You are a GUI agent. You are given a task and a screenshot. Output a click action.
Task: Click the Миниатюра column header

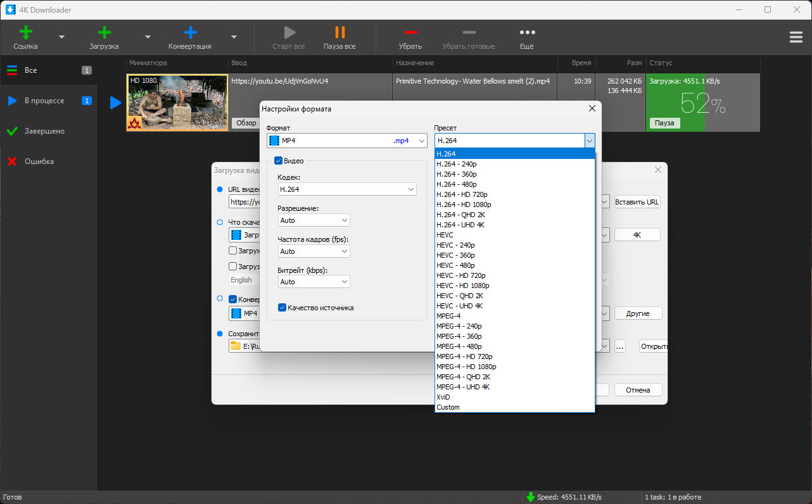coord(177,63)
